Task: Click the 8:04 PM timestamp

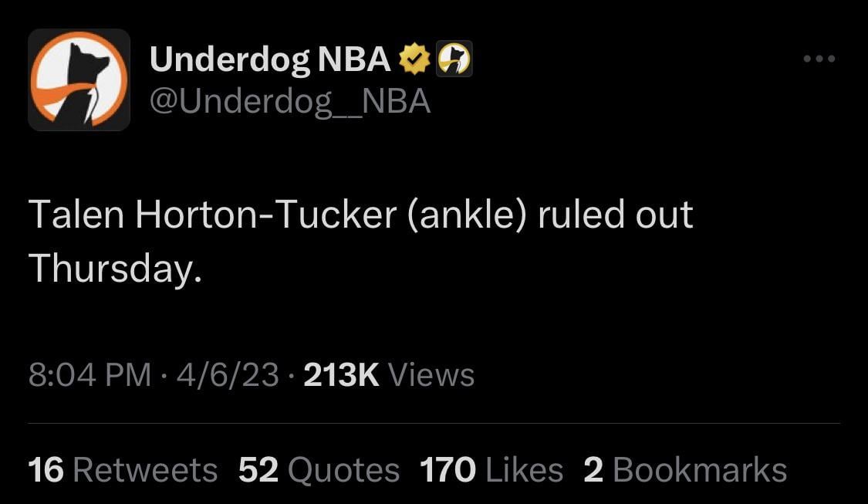Action: coord(90,375)
